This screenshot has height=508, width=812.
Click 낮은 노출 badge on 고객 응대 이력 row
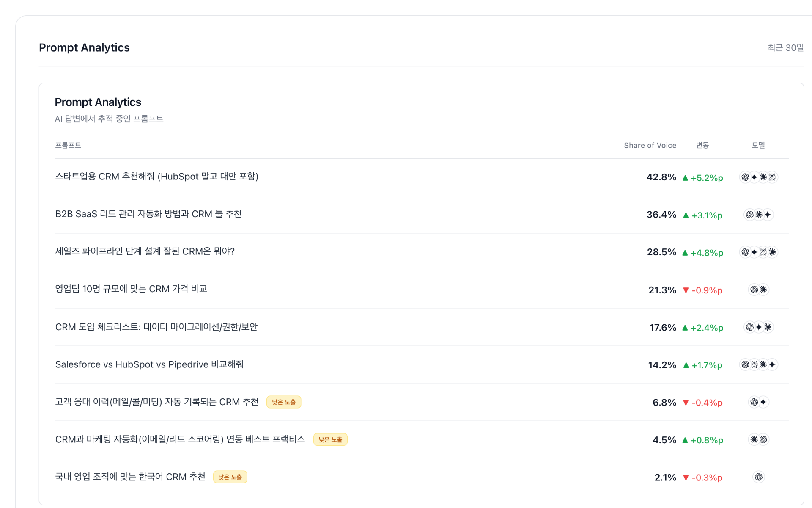284,402
